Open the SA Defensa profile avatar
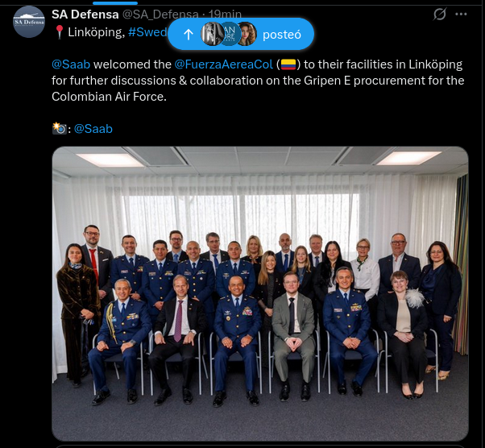The height and width of the screenshot is (448, 485). [x=29, y=22]
